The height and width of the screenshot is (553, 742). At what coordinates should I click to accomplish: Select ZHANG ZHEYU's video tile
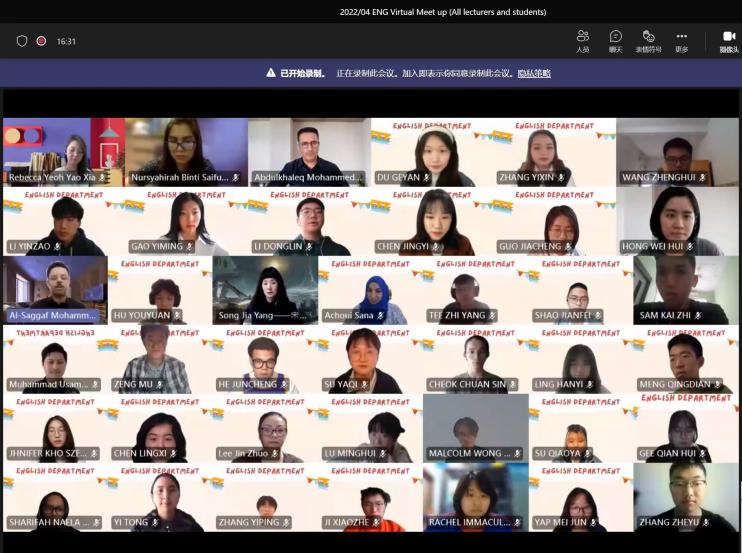coord(686,495)
